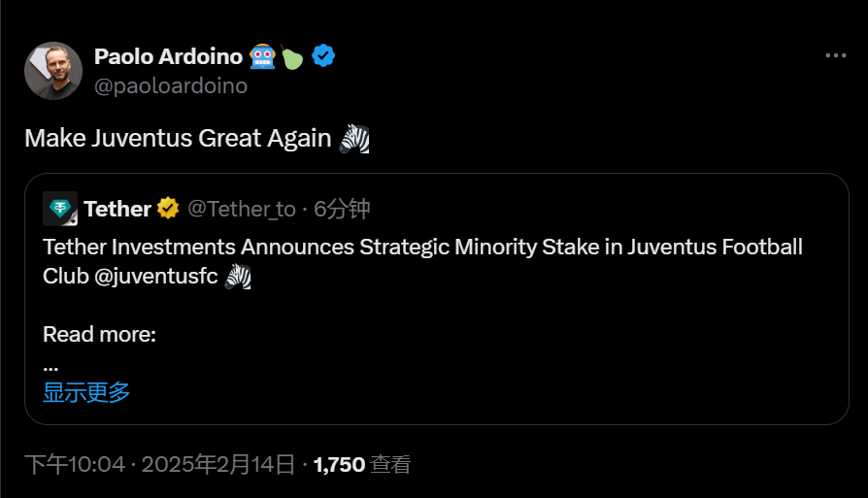Click the 'Make Juventus Great Again' post text
Viewport: 868px width, 498px height.
click(178, 138)
